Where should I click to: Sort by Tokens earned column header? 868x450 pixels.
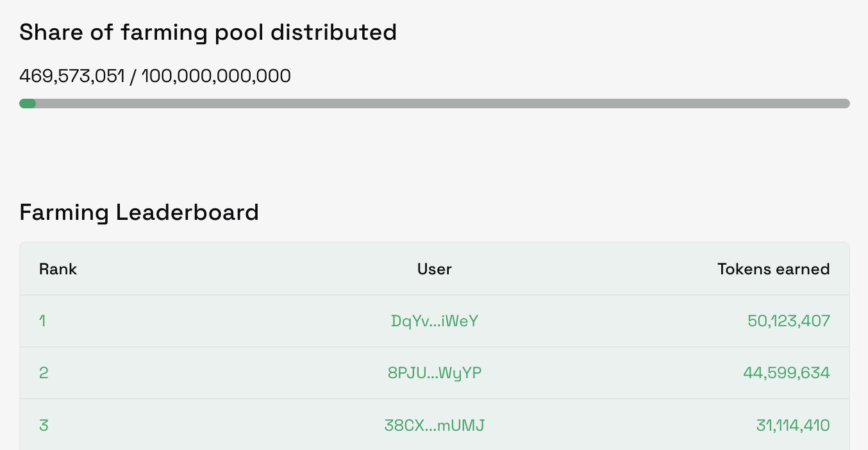pyautogui.click(x=773, y=269)
